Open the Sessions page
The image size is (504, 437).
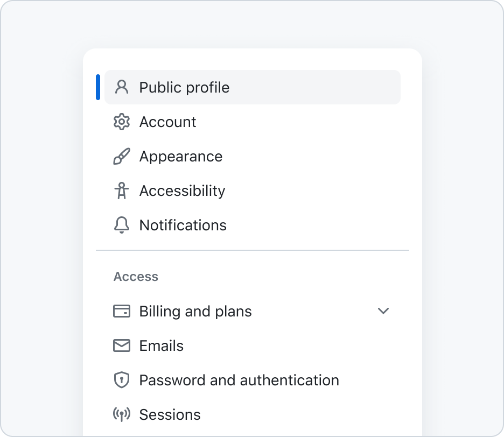pos(253,414)
